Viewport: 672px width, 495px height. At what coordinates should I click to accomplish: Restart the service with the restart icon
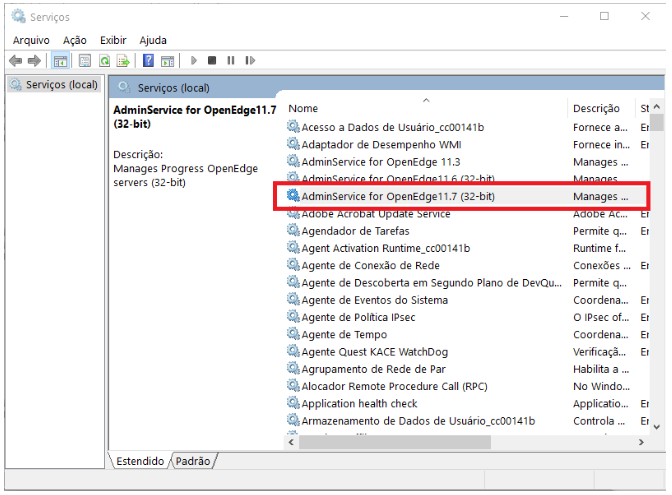(x=250, y=60)
